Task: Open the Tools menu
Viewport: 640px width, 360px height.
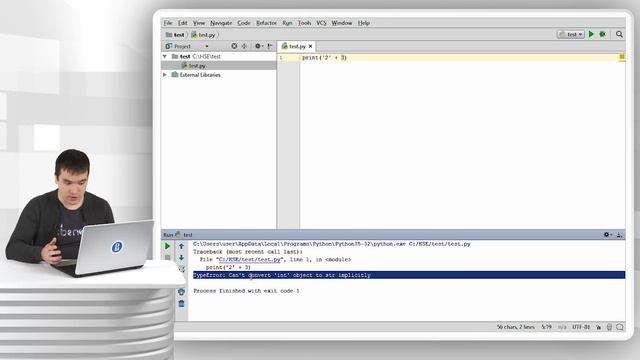Action: tap(304, 23)
